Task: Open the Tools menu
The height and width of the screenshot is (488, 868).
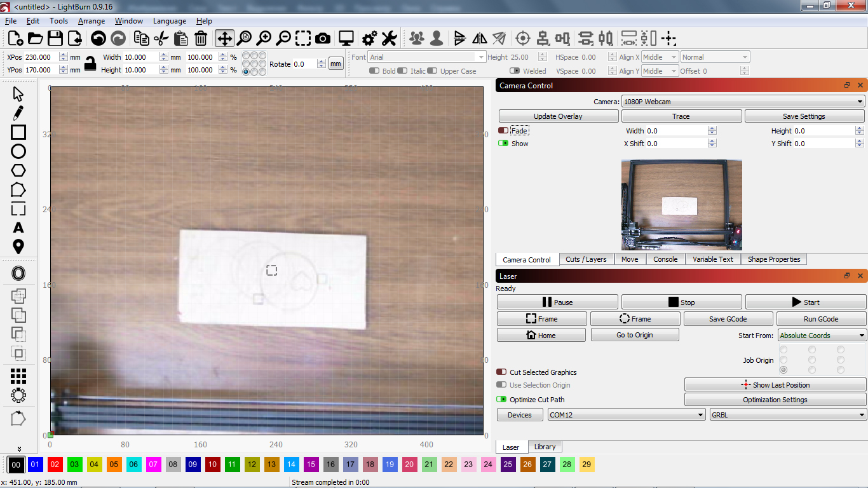Action: pyautogui.click(x=58, y=21)
